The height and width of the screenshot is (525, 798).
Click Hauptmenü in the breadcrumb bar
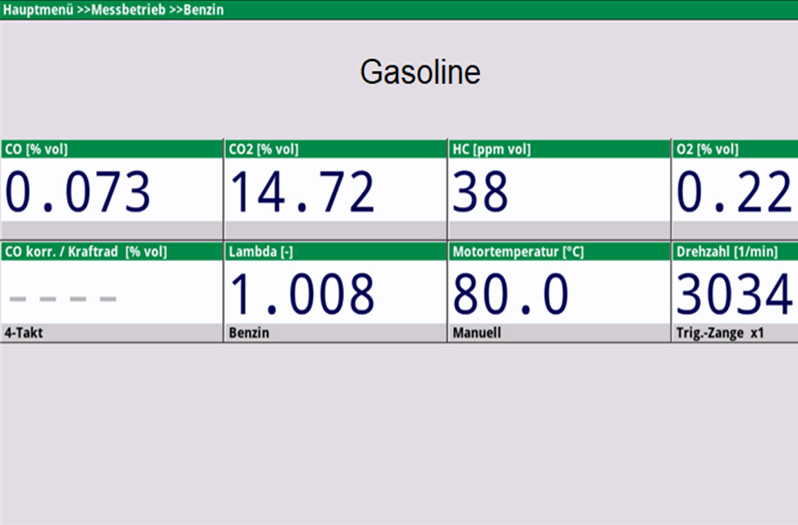click(38, 9)
